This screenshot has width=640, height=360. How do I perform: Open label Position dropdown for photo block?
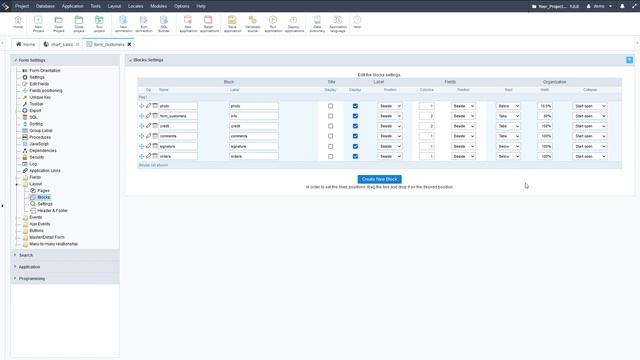coord(390,106)
